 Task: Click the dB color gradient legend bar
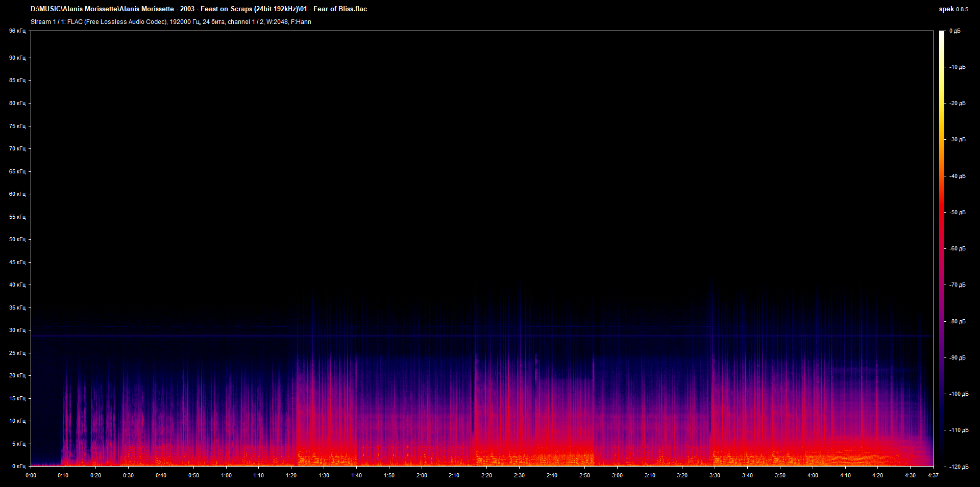[x=942, y=248]
